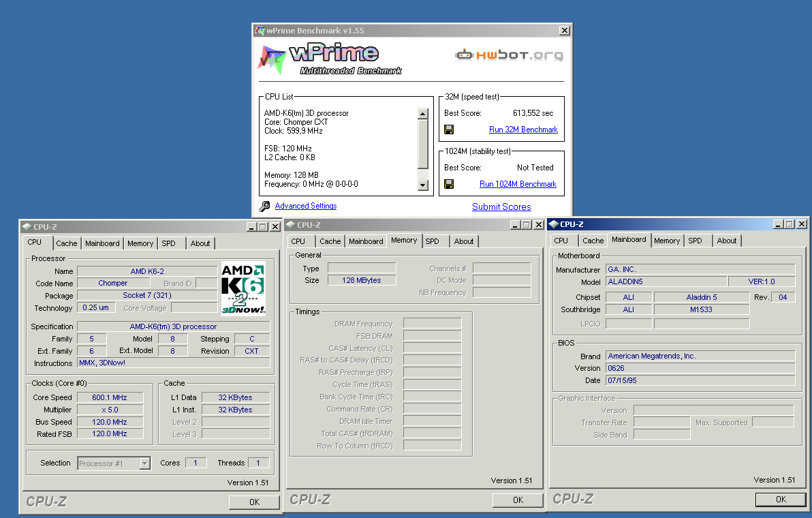Open About tab in middle CPU-Z window
Screen dimensions: 812x518
click(463, 241)
